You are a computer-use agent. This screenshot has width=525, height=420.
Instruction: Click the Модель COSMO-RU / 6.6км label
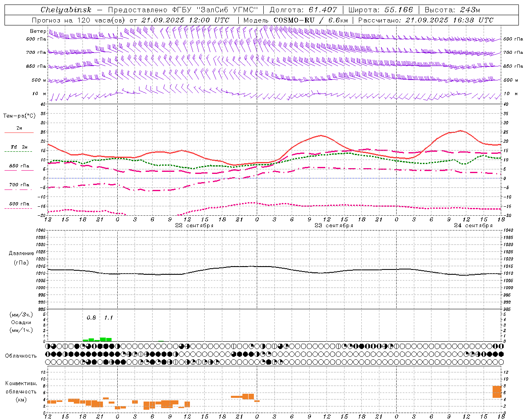(296, 20)
